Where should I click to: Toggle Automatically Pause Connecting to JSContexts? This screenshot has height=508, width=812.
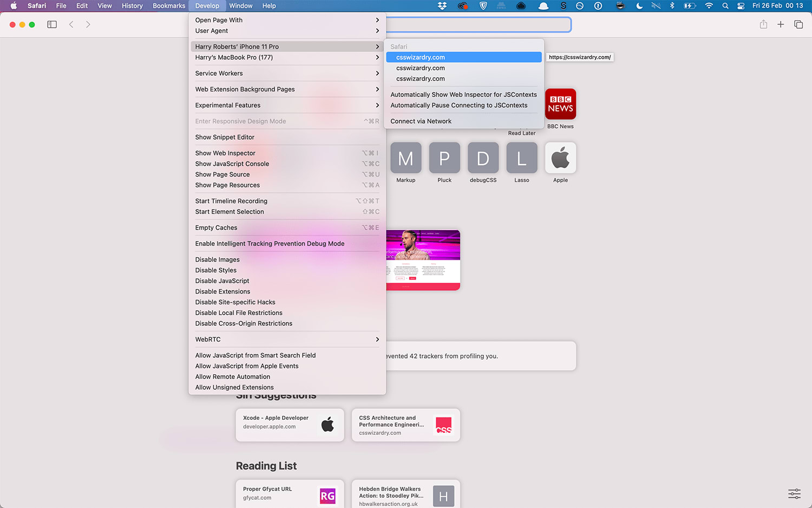(x=464, y=105)
